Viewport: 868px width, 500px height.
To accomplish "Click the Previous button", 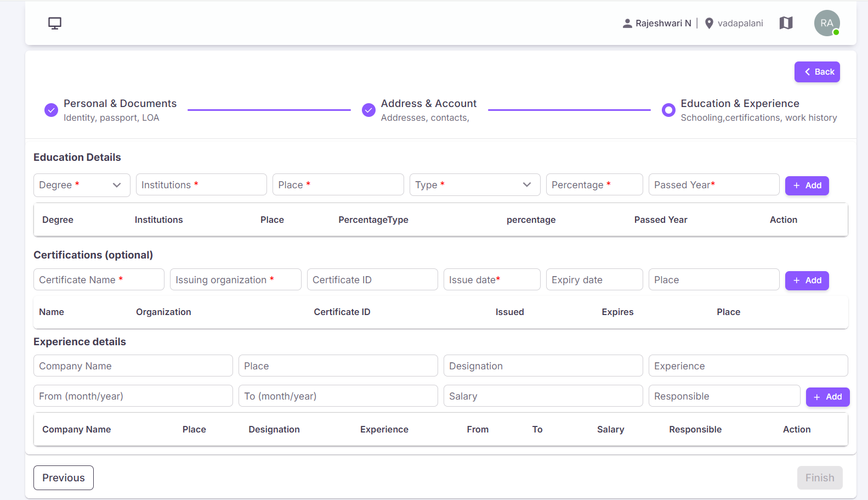I will (64, 477).
